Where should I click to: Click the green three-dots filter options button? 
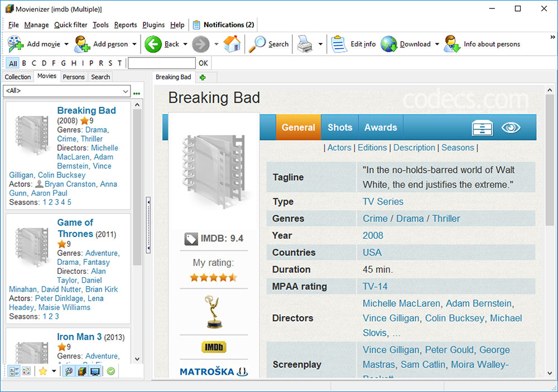point(137,94)
